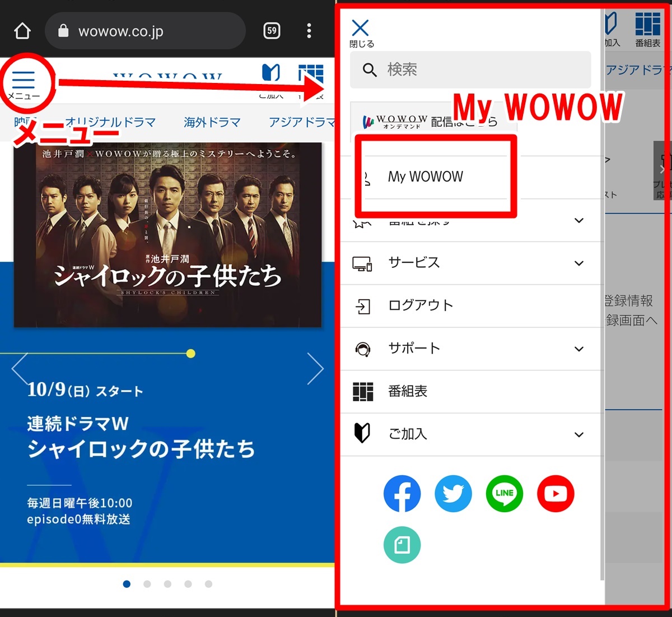Click the magnifying glass search icon
The height and width of the screenshot is (617, 672).
pyautogui.click(x=369, y=70)
